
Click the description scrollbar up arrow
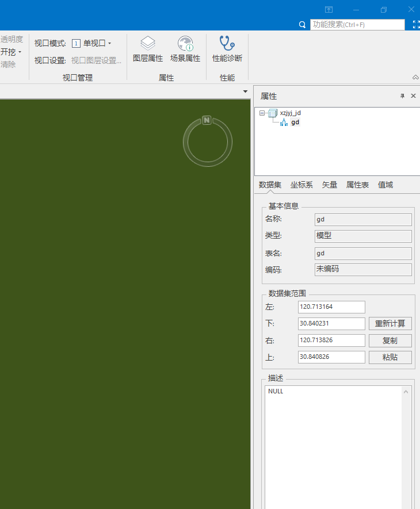pos(406,392)
